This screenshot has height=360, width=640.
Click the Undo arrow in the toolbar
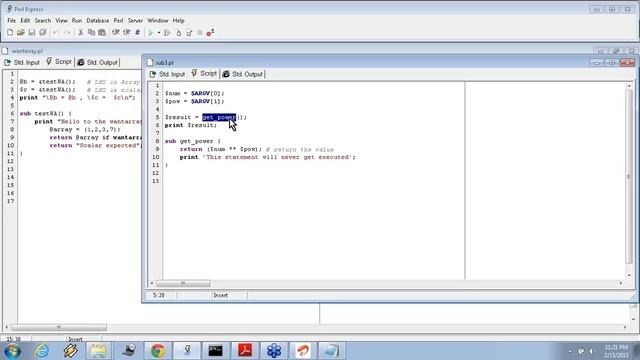[x=56, y=32]
